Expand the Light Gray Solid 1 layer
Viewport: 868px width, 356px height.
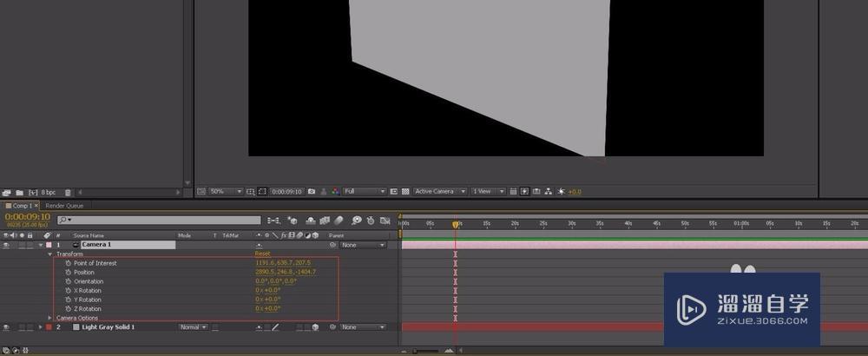(41, 327)
